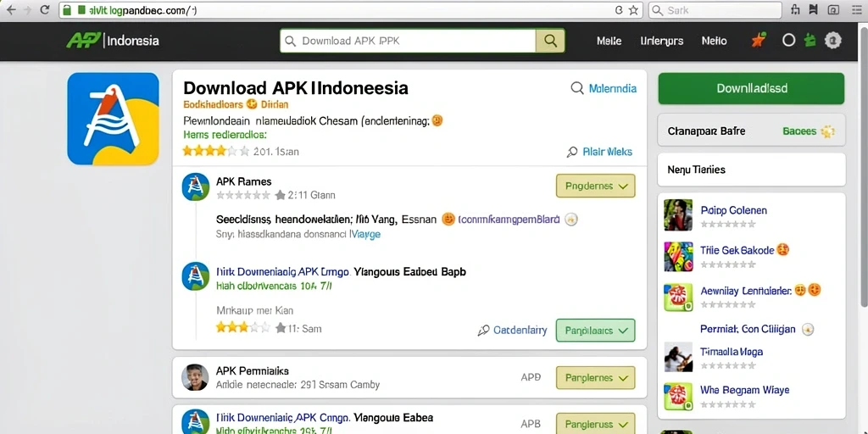Click the APK Pemnialks avatar icon

195,377
